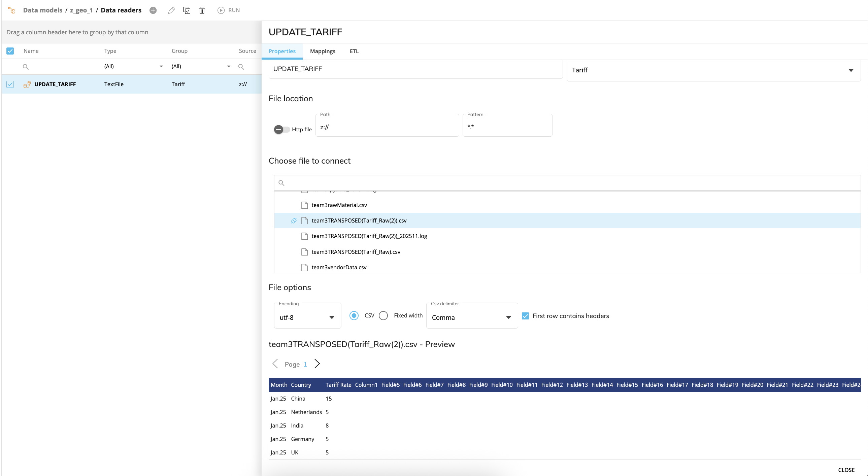This screenshot has height=476, width=868.
Task: Open the Csv delimiter Comma dropdown
Action: (471, 317)
